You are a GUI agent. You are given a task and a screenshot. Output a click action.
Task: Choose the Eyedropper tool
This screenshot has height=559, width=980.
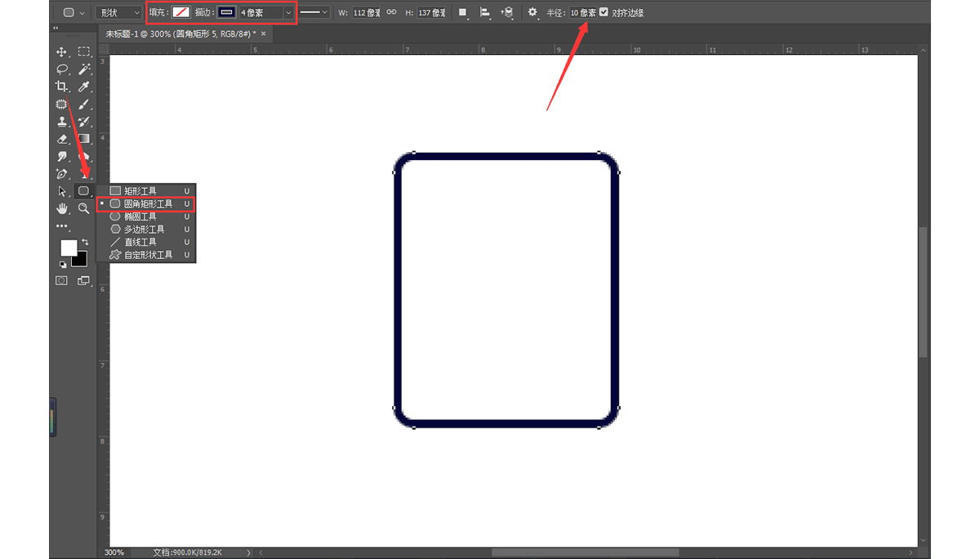point(83,87)
